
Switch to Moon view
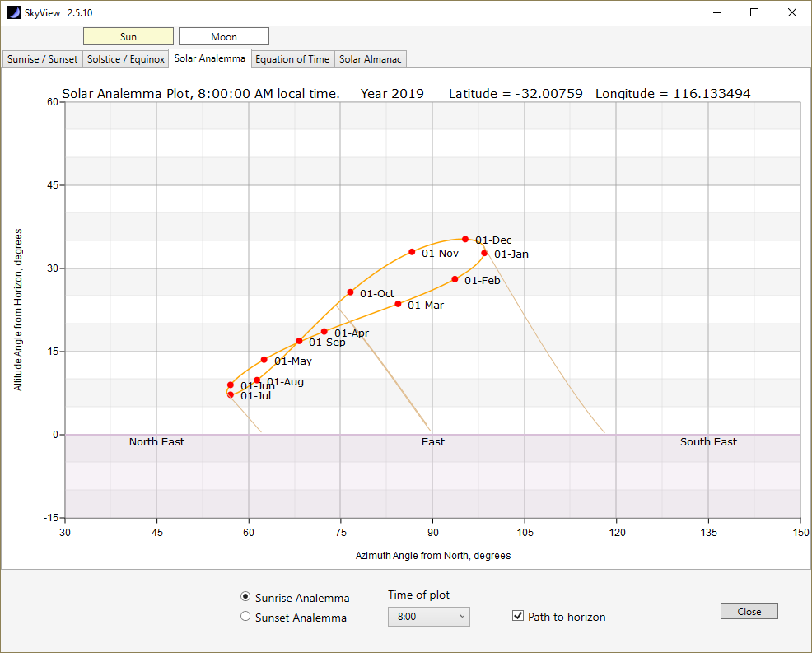click(x=224, y=37)
